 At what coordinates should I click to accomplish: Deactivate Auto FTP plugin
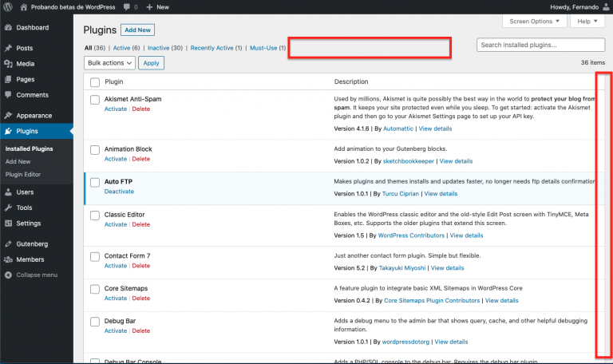(x=119, y=192)
